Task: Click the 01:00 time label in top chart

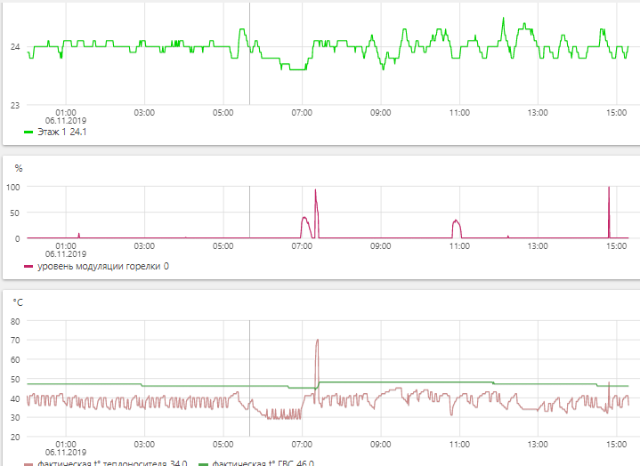Action: 66,112
